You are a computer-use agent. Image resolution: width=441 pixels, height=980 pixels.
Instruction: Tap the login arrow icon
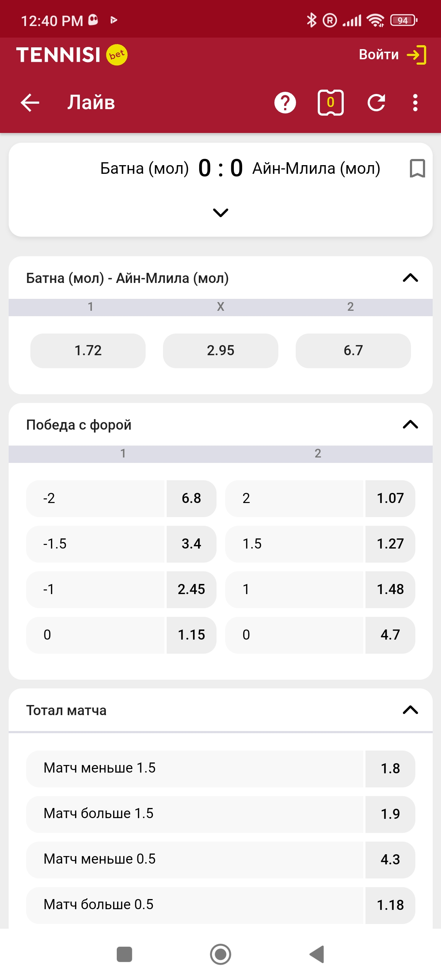point(417,55)
